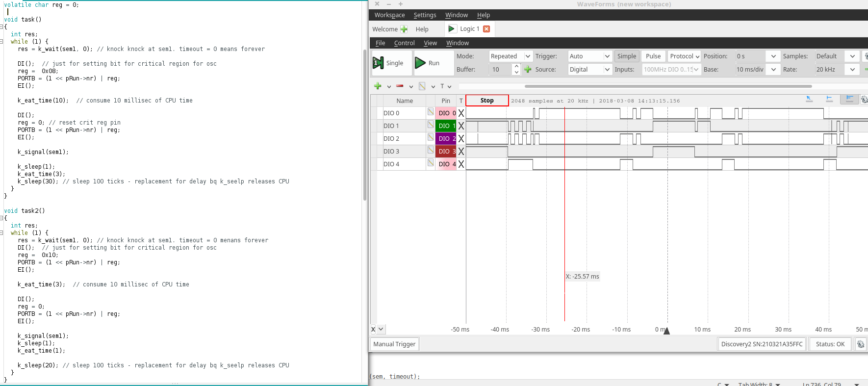The image size is (868, 386).
Task: Open the Rate dropdown showing 20 kHz
Action: click(x=837, y=70)
